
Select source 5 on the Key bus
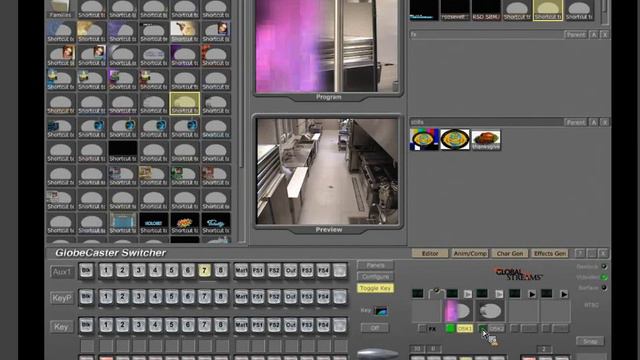coord(171,325)
